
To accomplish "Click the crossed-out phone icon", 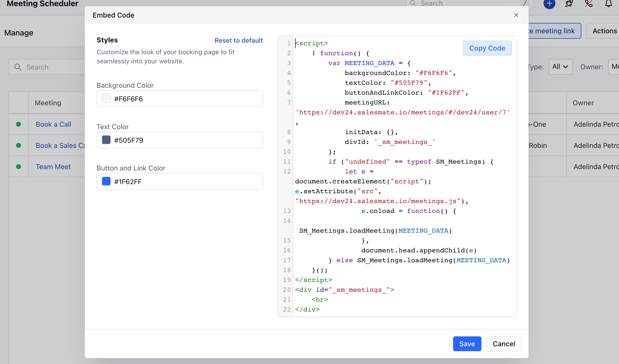I will click(589, 3).
